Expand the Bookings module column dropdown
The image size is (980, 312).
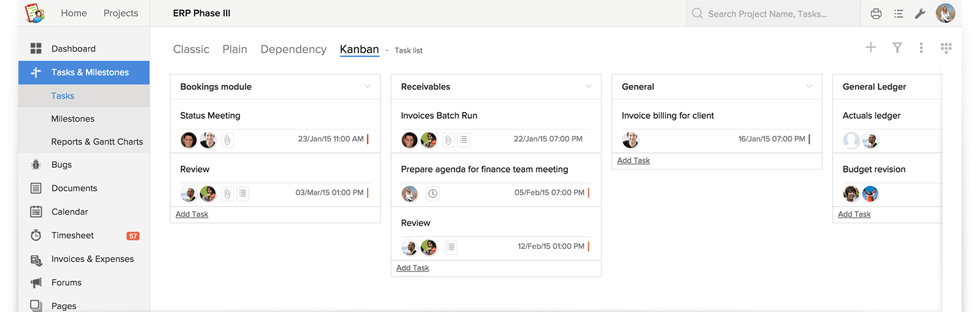pyautogui.click(x=367, y=86)
